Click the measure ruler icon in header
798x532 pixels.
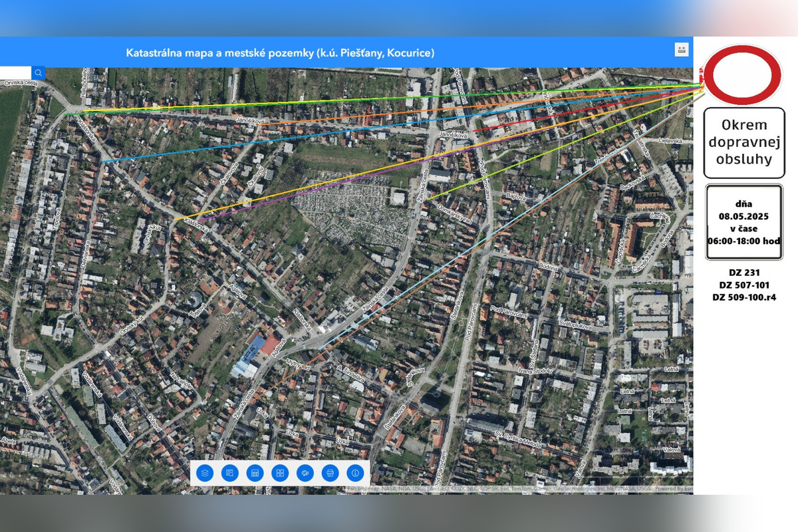(681, 50)
